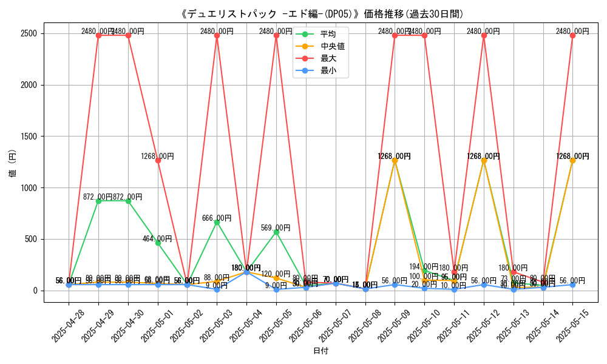Image resolution: width=607 pixels, height=364 pixels.
Task: Click the 2500 y-axis tick label
Action: 29,33
